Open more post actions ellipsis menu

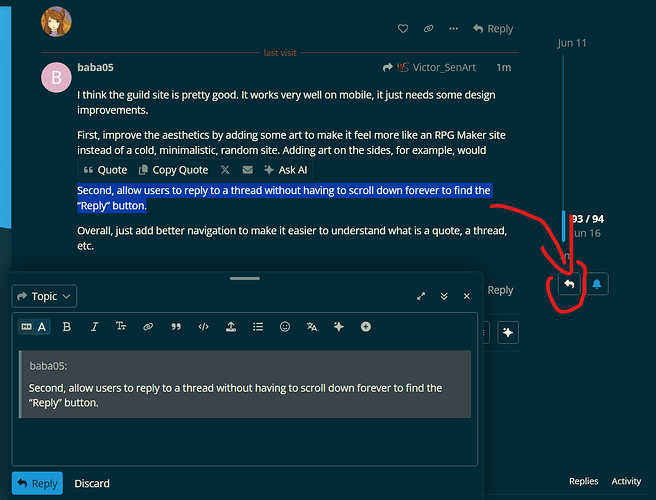pyautogui.click(x=453, y=28)
